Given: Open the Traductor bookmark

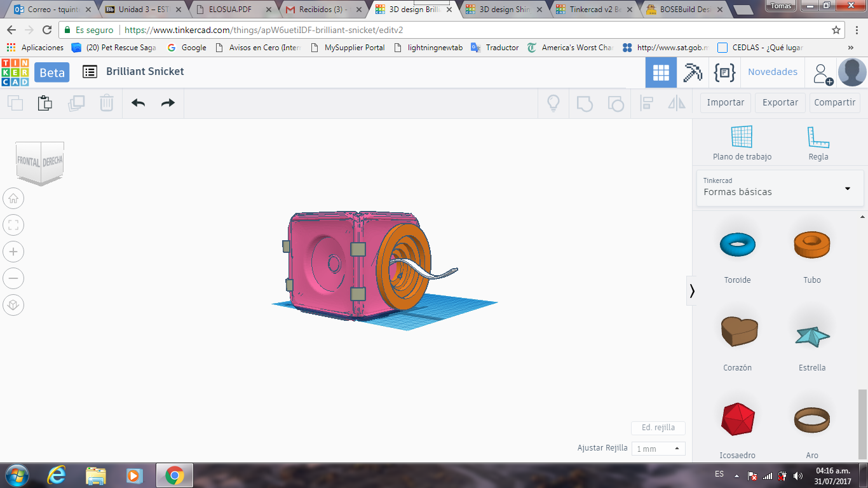Looking at the screenshot, I should pos(496,48).
